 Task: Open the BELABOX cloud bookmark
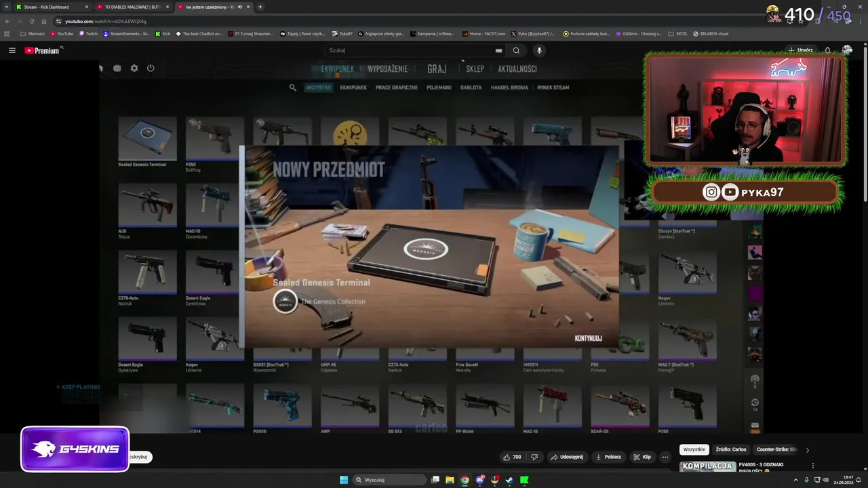coord(710,33)
